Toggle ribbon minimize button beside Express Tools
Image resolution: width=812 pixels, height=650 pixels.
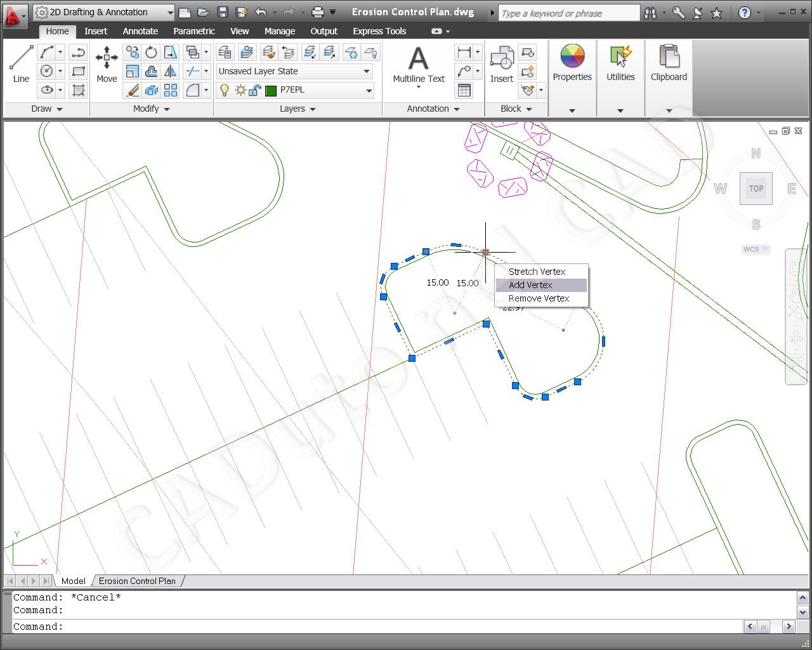(x=436, y=31)
